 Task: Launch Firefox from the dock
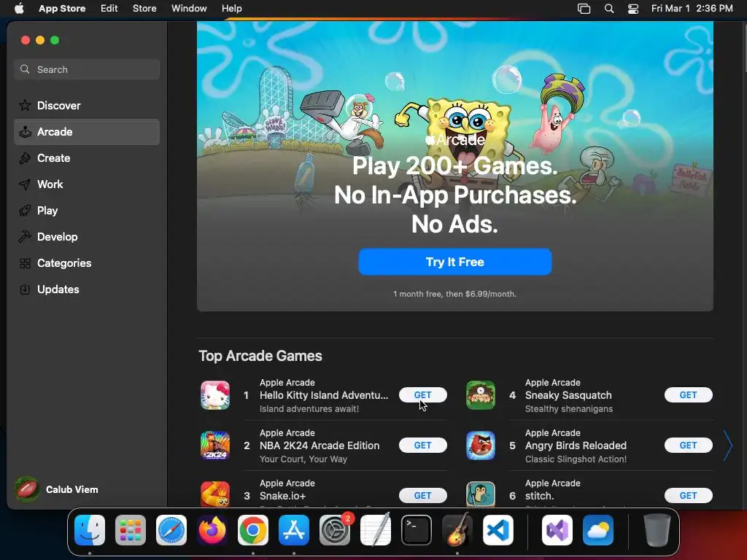(x=212, y=530)
